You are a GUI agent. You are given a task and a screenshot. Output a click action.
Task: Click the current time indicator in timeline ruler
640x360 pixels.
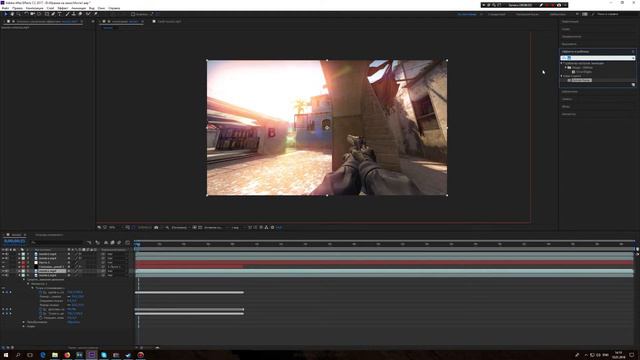[138, 244]
